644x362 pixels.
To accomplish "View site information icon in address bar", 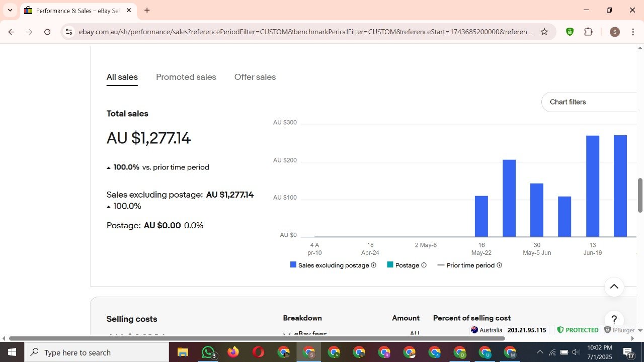I will [x=69, y=32].
